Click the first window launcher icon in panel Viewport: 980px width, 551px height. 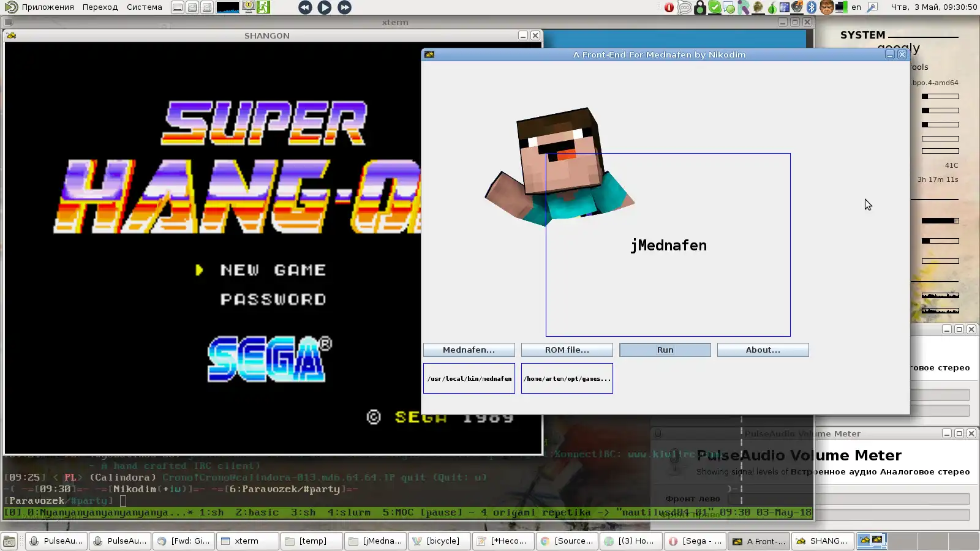coord(177,7)
